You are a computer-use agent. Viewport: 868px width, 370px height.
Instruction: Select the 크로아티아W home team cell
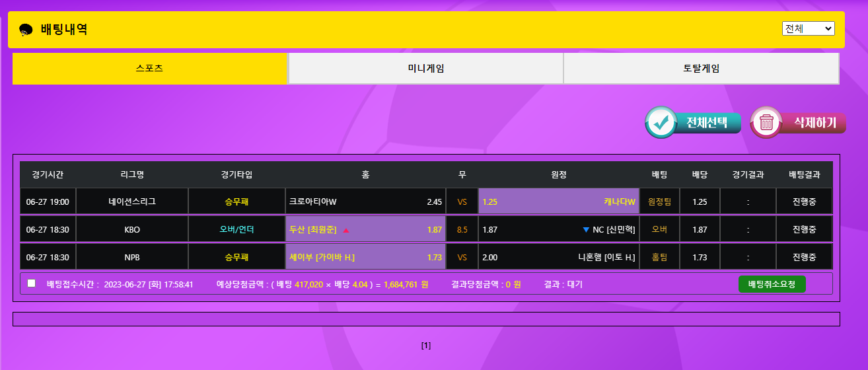tap(365, 202)
